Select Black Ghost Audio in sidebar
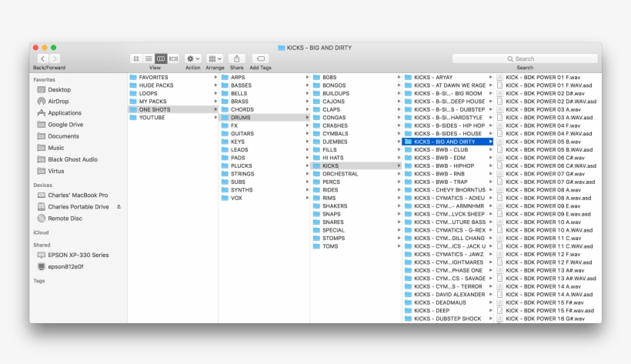This screenshot has width=631, height=364. click(x=72, y=159)
